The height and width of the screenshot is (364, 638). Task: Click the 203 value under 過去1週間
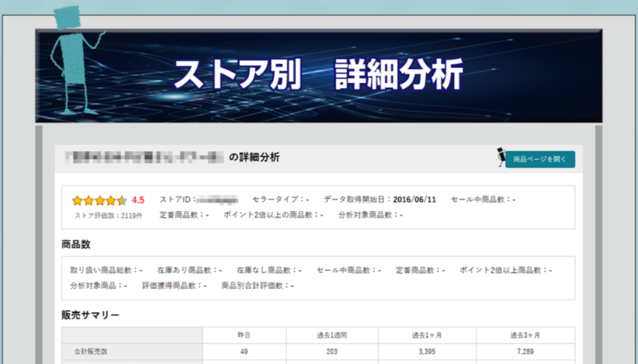[x=331, y=352]
